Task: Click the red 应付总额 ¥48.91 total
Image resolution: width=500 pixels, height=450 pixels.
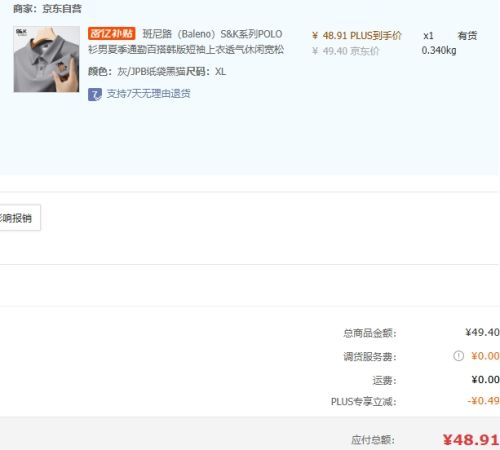Action: (x=471, y=440)
